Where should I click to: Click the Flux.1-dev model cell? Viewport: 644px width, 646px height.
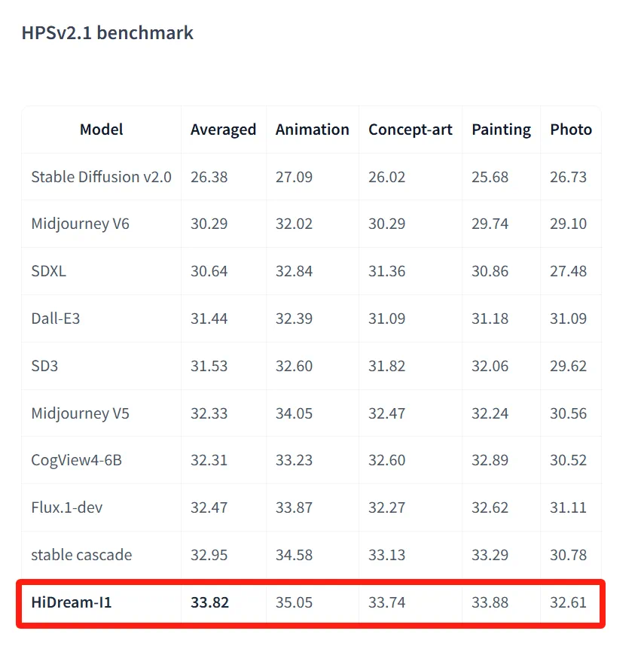click(x=67, y=507)
